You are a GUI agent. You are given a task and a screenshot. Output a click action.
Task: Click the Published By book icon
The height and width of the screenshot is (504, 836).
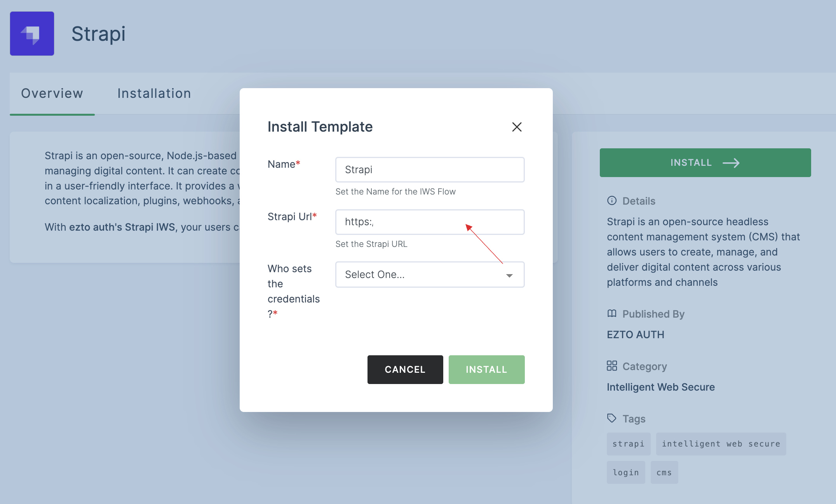coord(612,313)
